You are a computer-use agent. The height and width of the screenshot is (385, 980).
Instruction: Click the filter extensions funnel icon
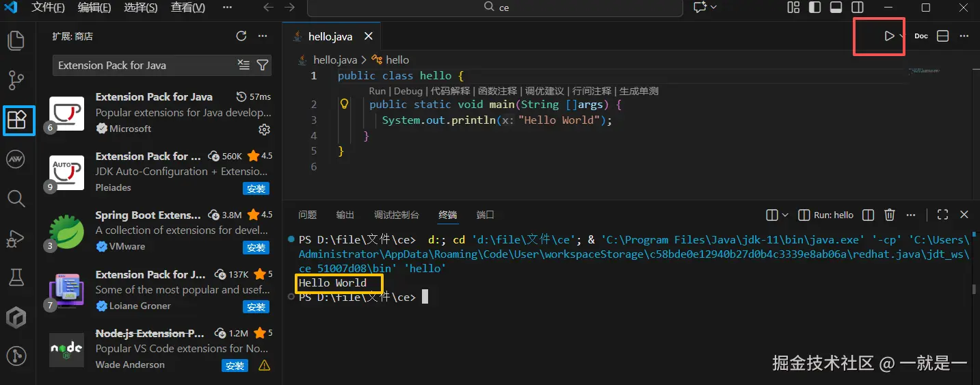point(262,65)
